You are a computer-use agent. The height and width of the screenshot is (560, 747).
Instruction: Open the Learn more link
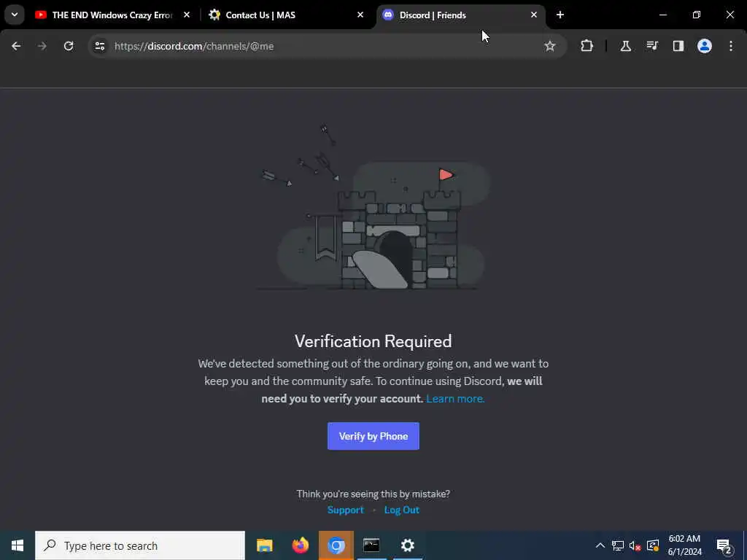tap(455, 399)
